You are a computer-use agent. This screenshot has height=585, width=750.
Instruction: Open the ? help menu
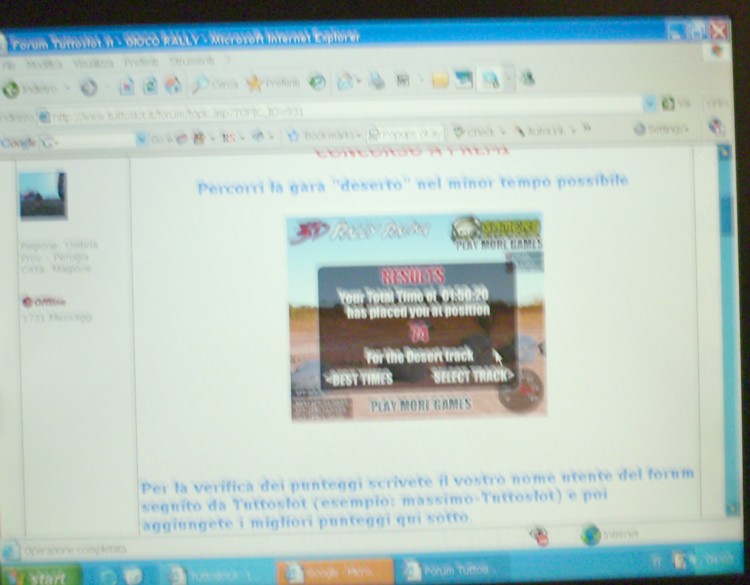(228, 61)
